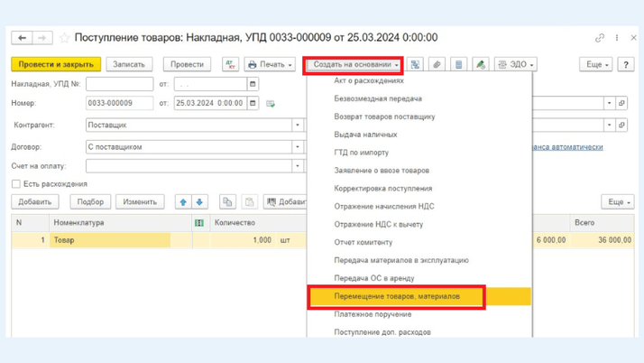Screen dimensions: 644x363
Task: Open linked item button on second right field
Action: click(x=621, y=125)
